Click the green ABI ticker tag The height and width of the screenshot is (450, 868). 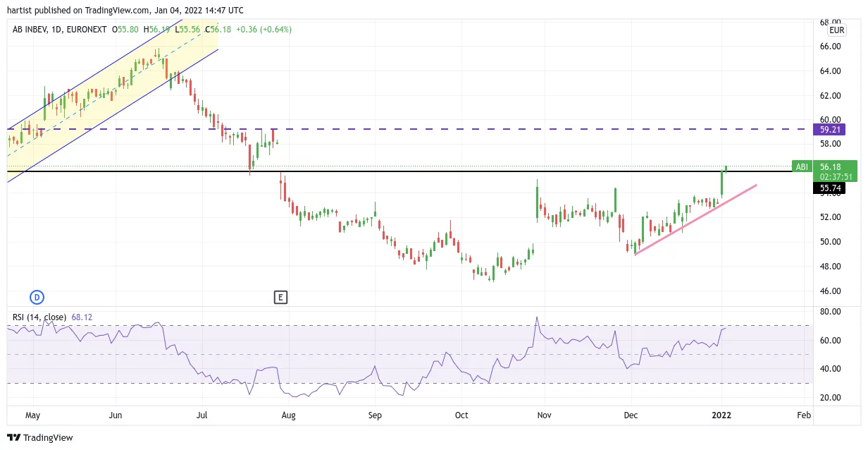[x=801, y=166]
